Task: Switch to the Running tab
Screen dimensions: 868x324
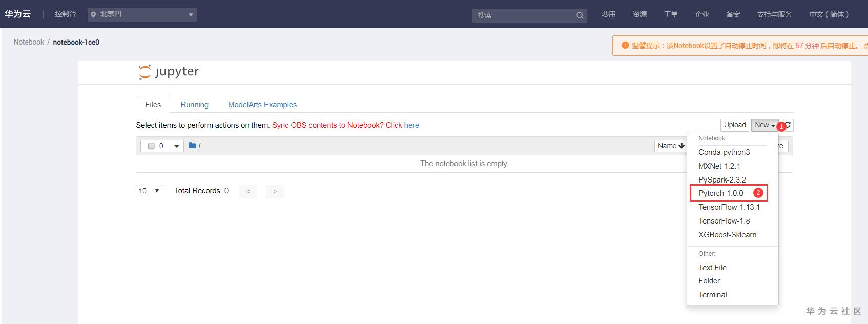Action: [194, 104]
